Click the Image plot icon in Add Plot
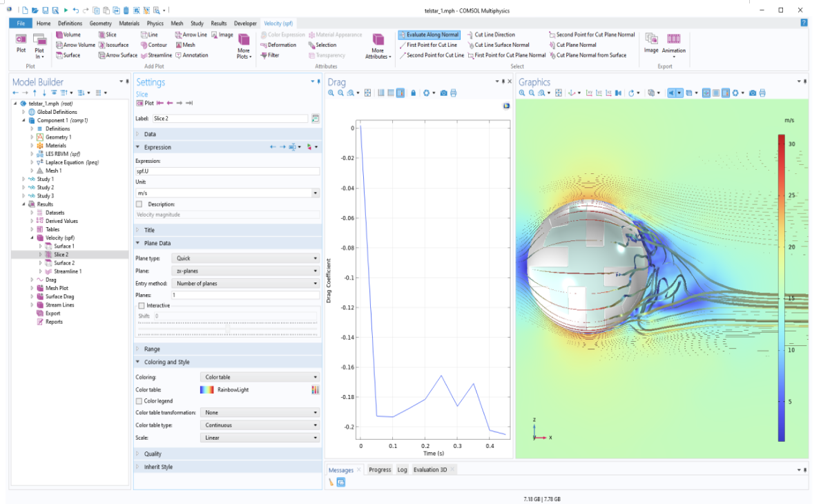Viewport: 821px width, 504px height. [x=222, y=35]
